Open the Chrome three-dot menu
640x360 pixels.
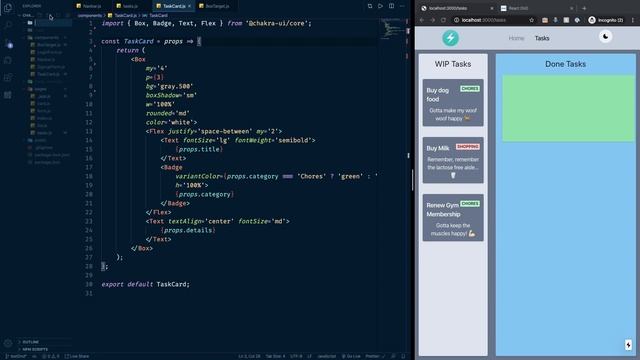point(633,20)
